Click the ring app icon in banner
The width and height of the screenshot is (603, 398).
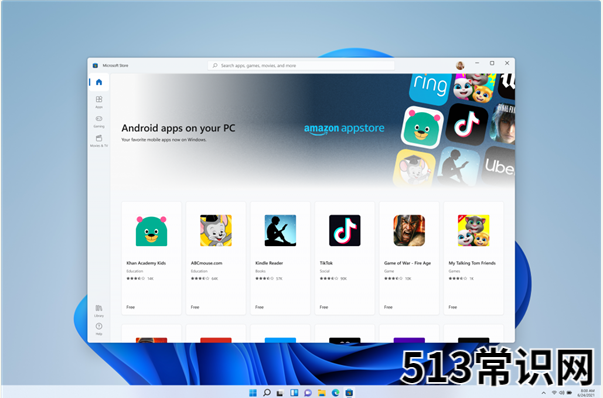coord(430,87)
